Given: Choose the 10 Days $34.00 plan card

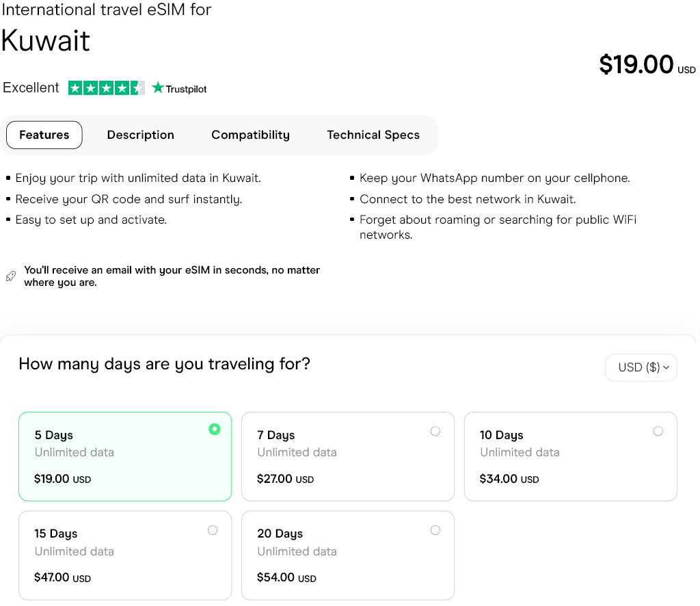Looking at the screenshot, I should tap(570, 456).
